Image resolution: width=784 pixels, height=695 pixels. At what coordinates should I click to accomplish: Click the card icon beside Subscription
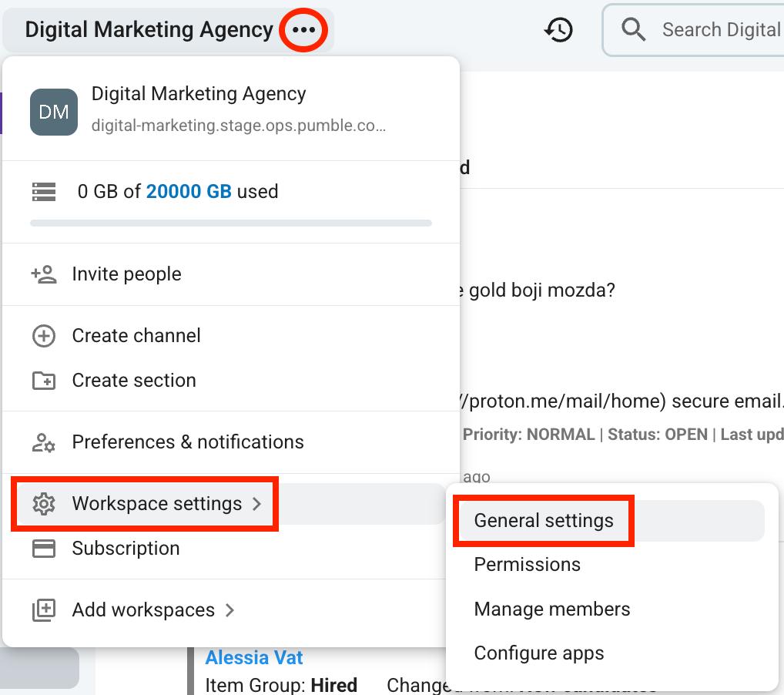pos(44,549)
